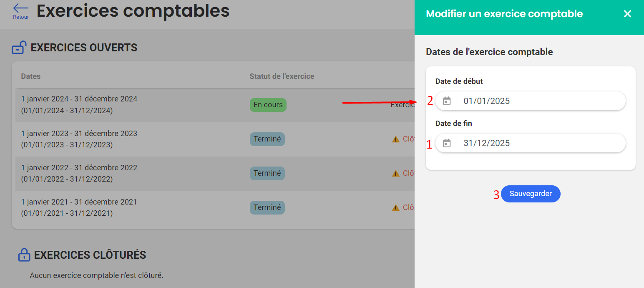Click the open padlock Exercices ouverts icon
The image size is (644, 288).
click(x=19, y=48)
